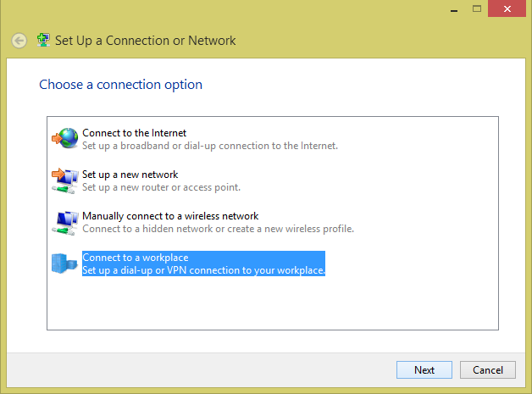
Task: Select the globe icon for Internet connection
Action: coord(64,138)
